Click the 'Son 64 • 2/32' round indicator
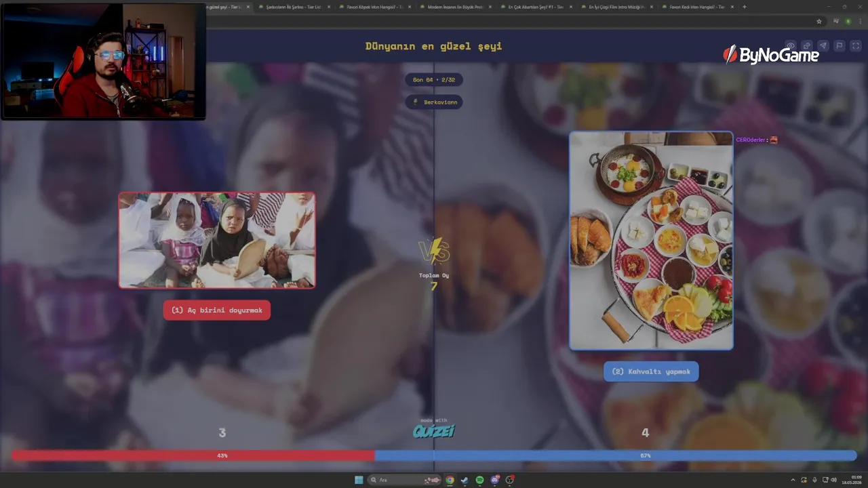The width and height of the screenshot is (868, 488). click(x=434, y=79)
